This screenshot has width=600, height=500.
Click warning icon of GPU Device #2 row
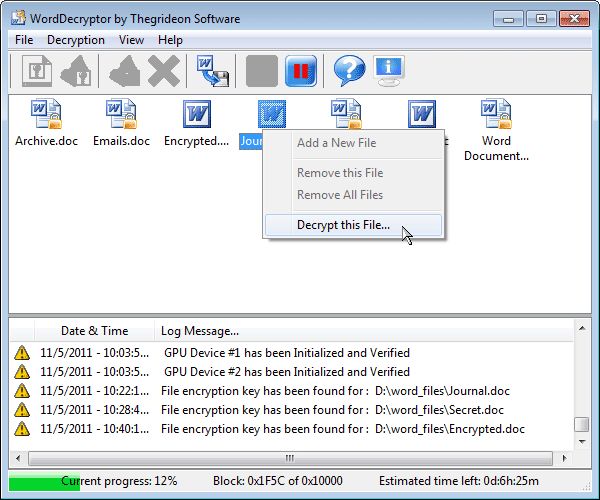coord(22,372)
